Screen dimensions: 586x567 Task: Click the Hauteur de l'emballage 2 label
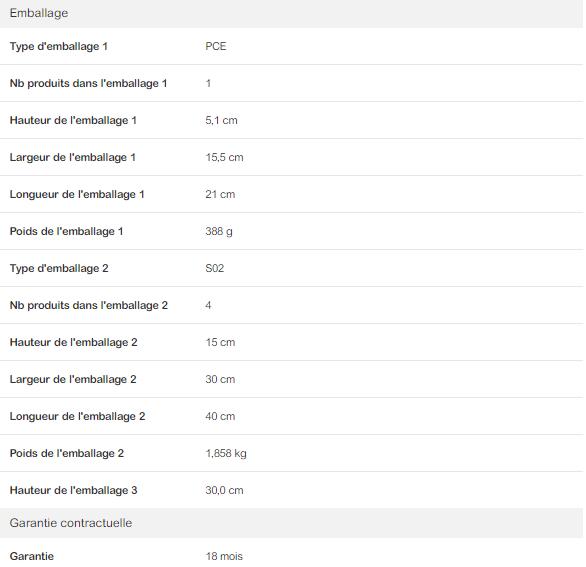[x=74, y=342]
